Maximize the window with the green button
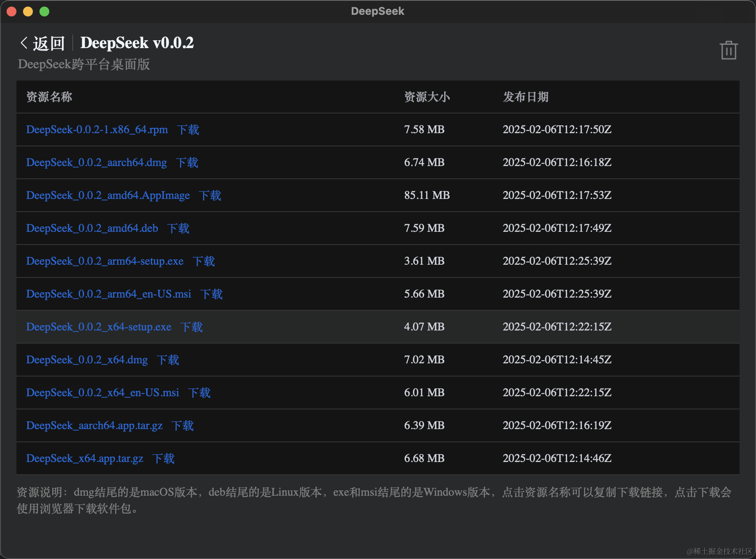 pyautogui.click(x=44, y=12)
